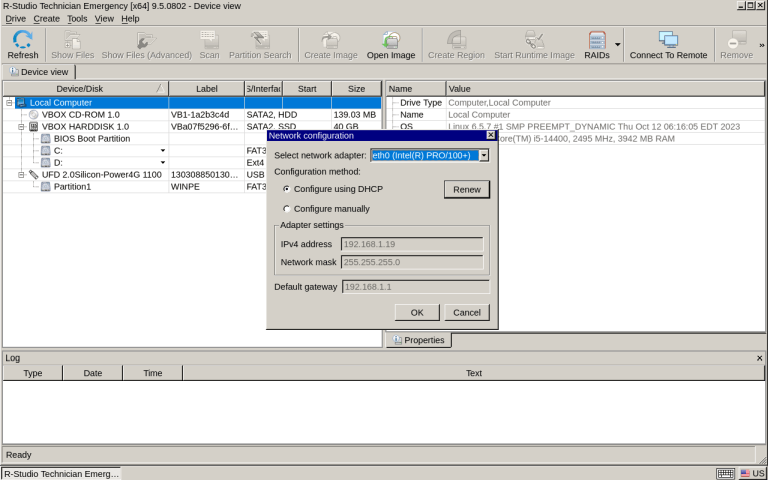Click the keyboard icon in taskbar
This screenshot has width=768, height=480.
tap(726, 473)
